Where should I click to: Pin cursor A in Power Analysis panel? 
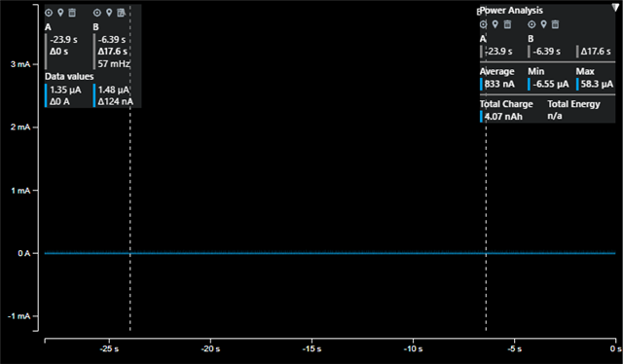495,24
